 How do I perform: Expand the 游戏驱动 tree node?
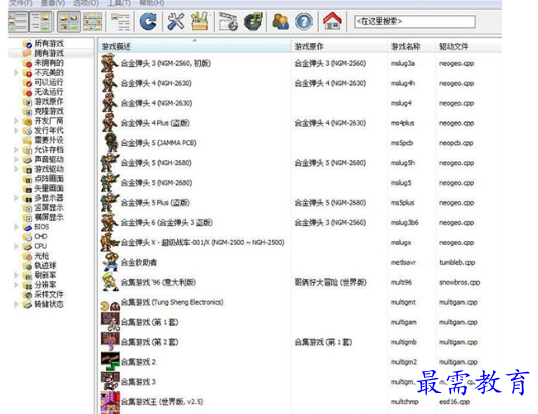click(x=16, y=169)
